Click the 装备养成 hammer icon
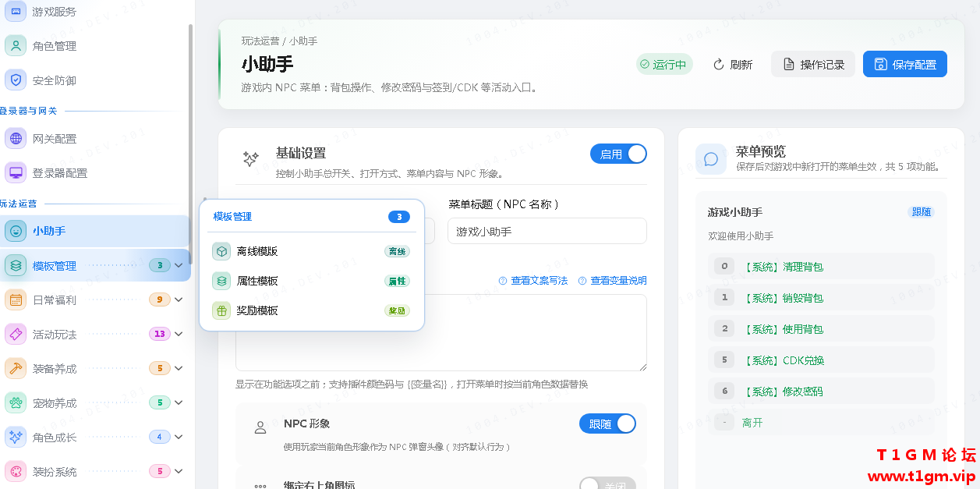The width and height of the screenshot is (980, 489). 16,369
